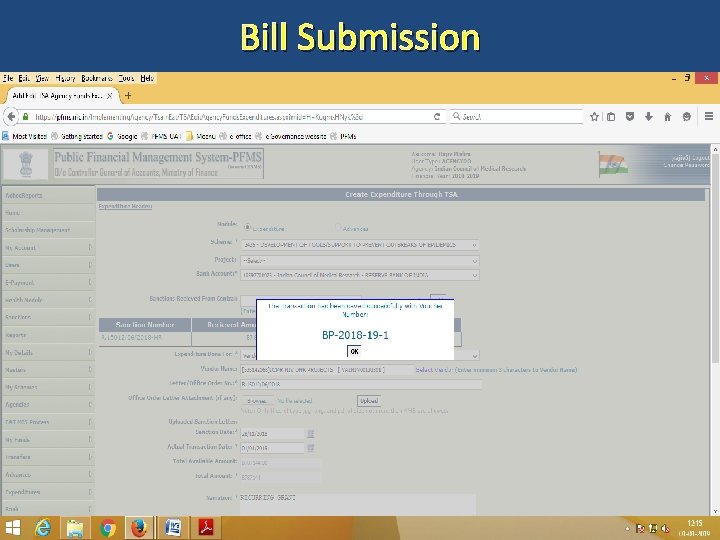
Task: Open the Firefox hamburger menu
Action: pos(709,117)
